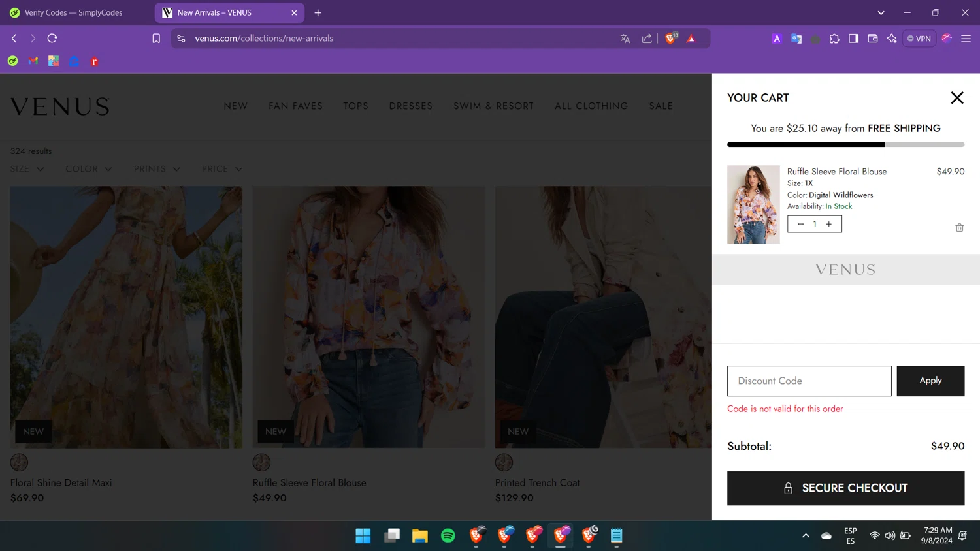Open the Floral Shine Detail Maxi product image

(126, 317)
